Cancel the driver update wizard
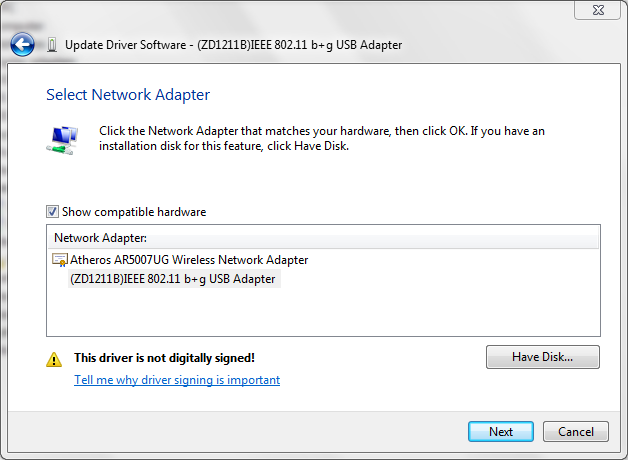 click(576, 432)
